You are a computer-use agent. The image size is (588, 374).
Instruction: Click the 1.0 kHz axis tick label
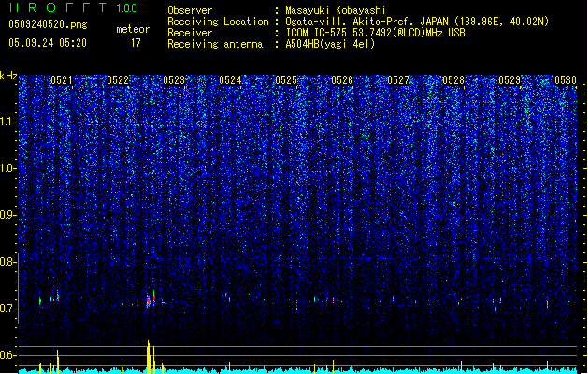click(x=8, y=168)
